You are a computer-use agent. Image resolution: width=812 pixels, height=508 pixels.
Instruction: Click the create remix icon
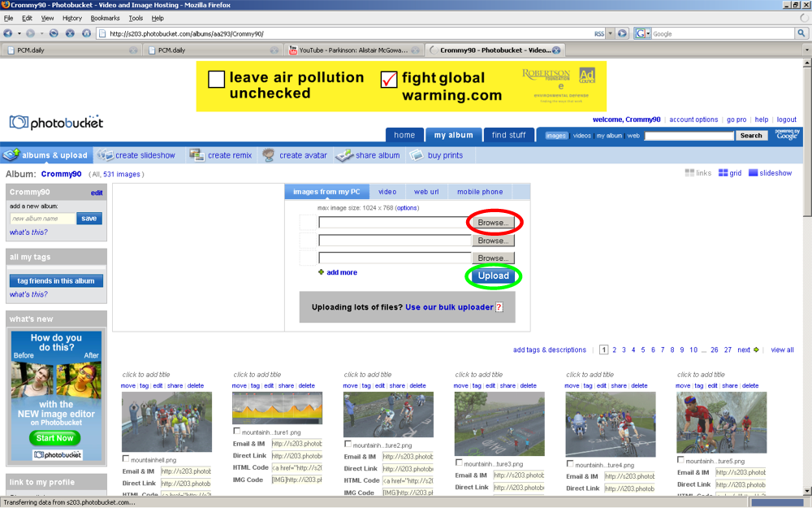click(197, 154)
